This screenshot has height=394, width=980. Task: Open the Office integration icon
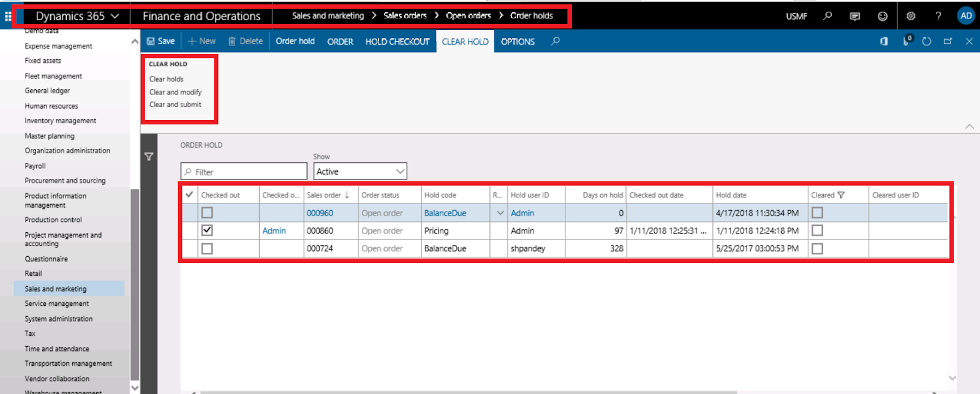pos(884,41)
